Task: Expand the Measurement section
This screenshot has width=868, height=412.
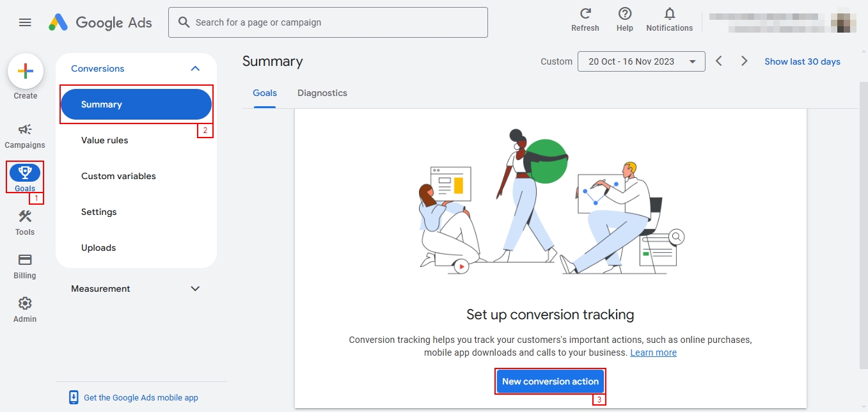Action: pyautogui.click(x=196, y=289)
